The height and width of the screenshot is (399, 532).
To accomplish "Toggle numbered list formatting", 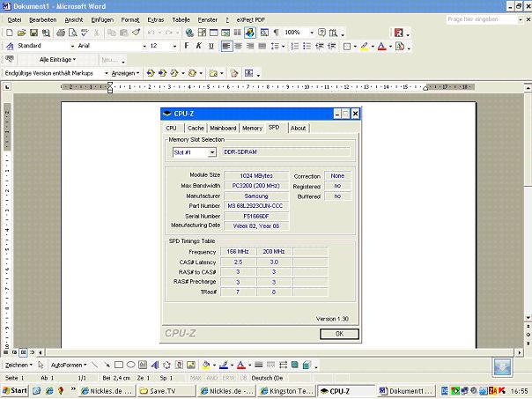I will click(x=295, y=46).
